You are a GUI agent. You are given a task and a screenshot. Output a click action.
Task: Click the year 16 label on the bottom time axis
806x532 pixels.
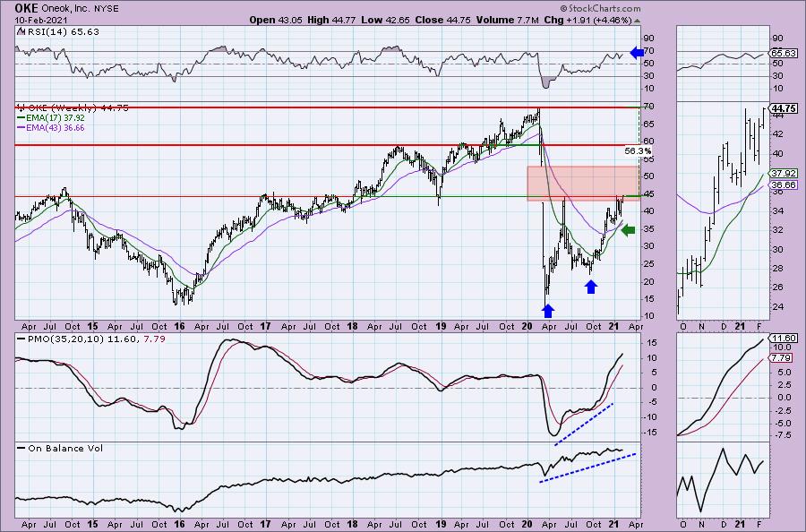coord(179,524)
